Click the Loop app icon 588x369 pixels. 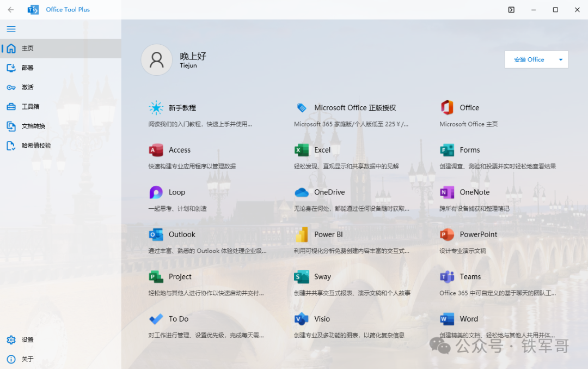[x=156, y=192]
